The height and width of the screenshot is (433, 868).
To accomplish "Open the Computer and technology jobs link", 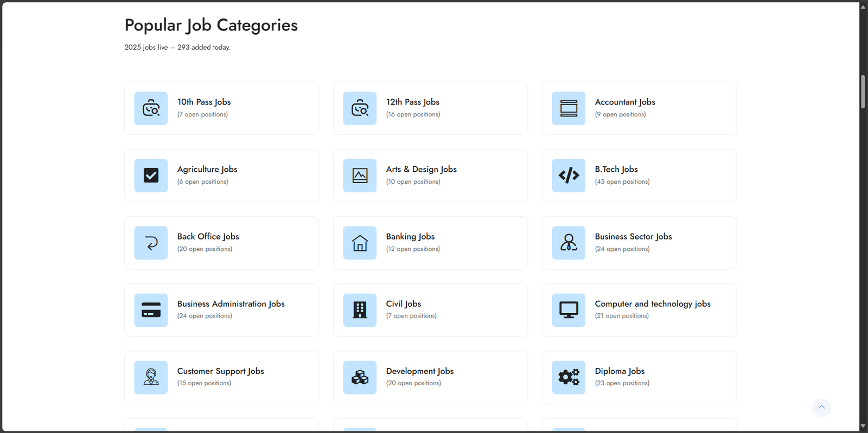I will [652, 304].
